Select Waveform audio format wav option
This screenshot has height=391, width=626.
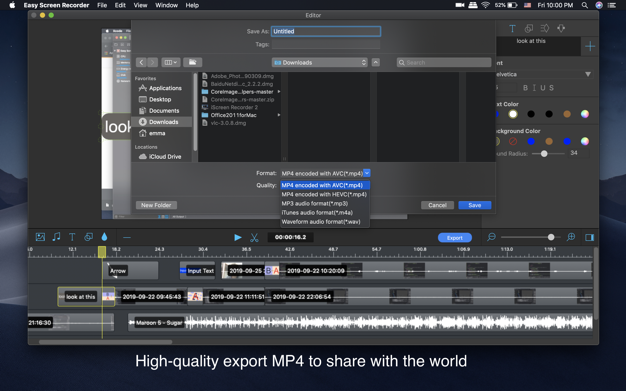click(325, 222)
